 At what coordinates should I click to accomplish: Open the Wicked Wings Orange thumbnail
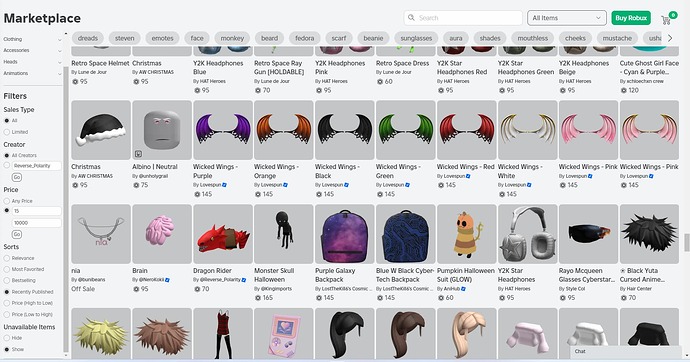pyautogui.click(x=284, y=130)
